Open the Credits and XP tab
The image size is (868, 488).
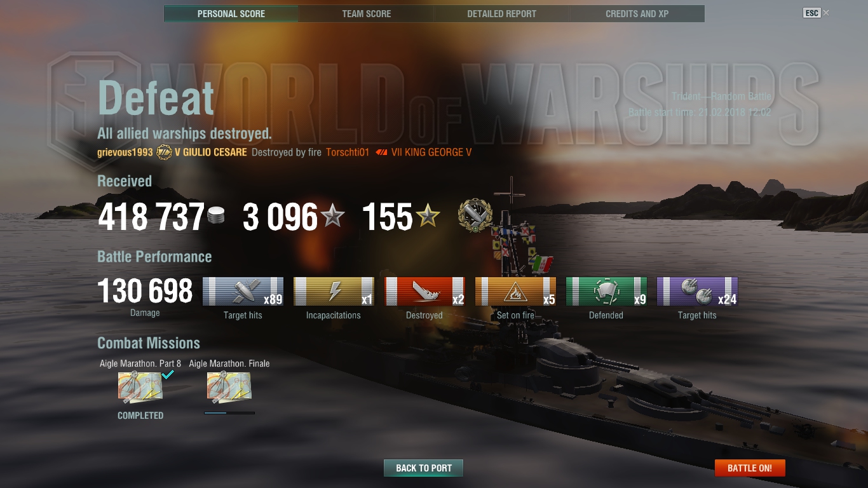pos(637,13)
